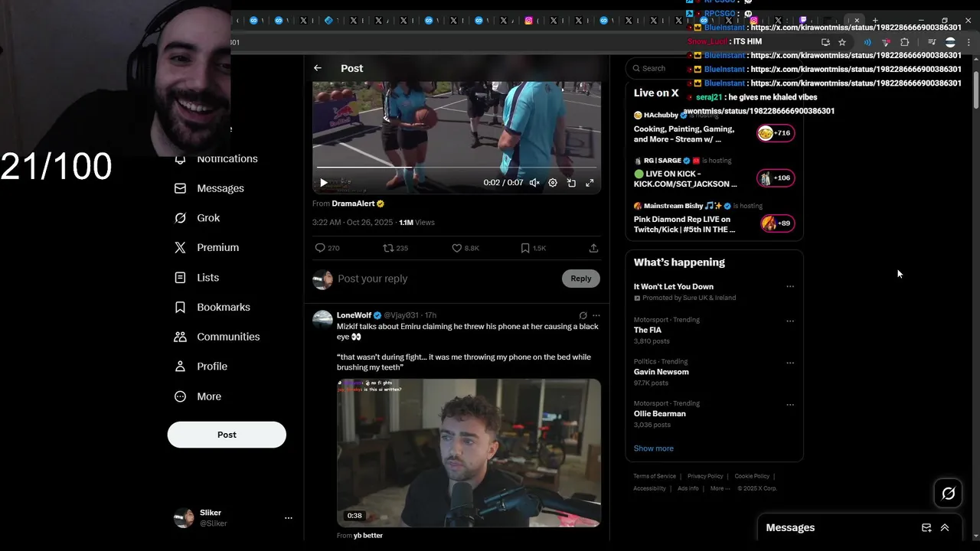Repost via the icon showing 235
Image resolution: width=980 pixels, height=551 pixels.
coord(395,248)
